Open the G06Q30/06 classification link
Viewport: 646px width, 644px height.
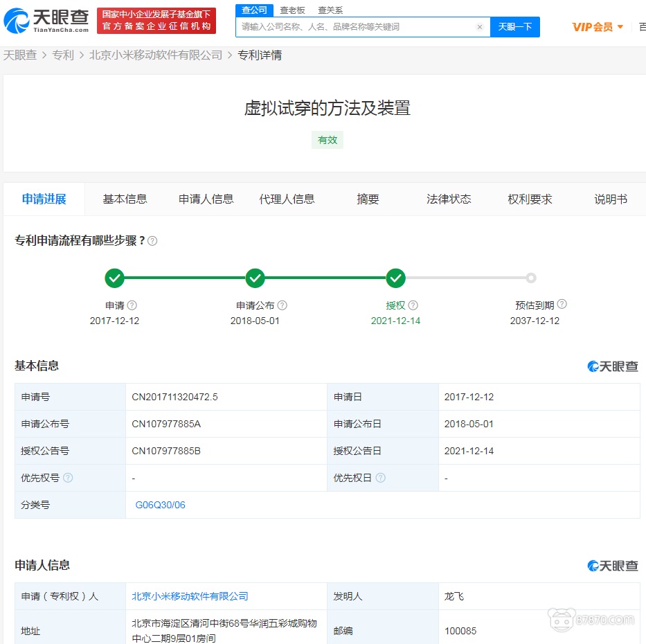(159, 505)
